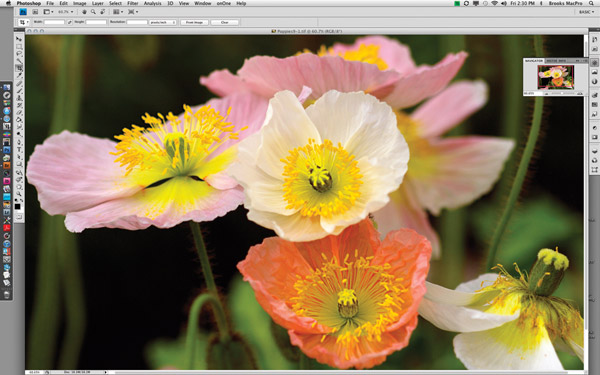Open Histogram panel from right icon dock
The height and width of the screenshot is (375, 600).
[x=595, y=72]
